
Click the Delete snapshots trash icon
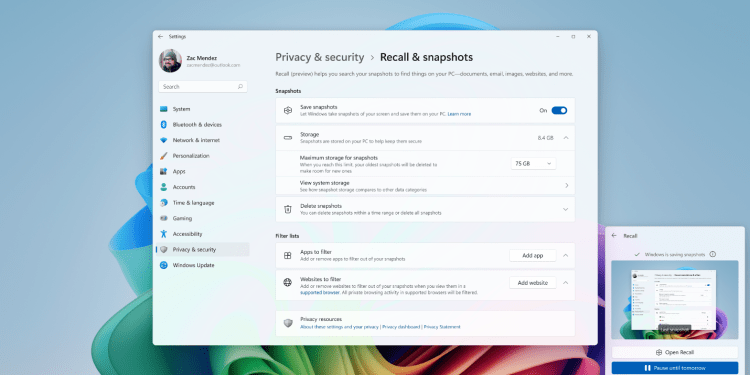tap(287, 209)
